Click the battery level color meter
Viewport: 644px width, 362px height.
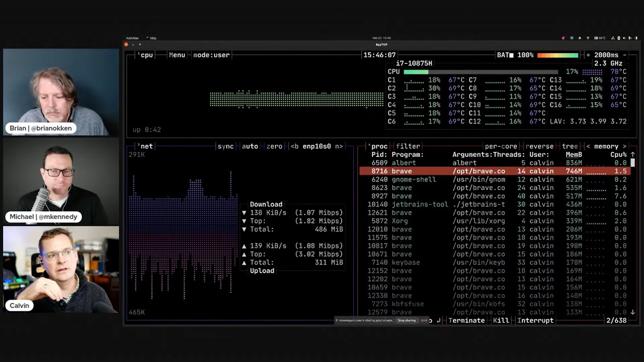(557, 55)
